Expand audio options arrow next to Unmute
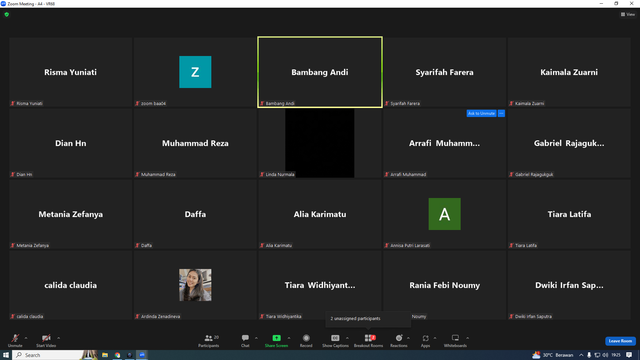The width and height of the screenshot is (640, 360). [x=26, y=338]
